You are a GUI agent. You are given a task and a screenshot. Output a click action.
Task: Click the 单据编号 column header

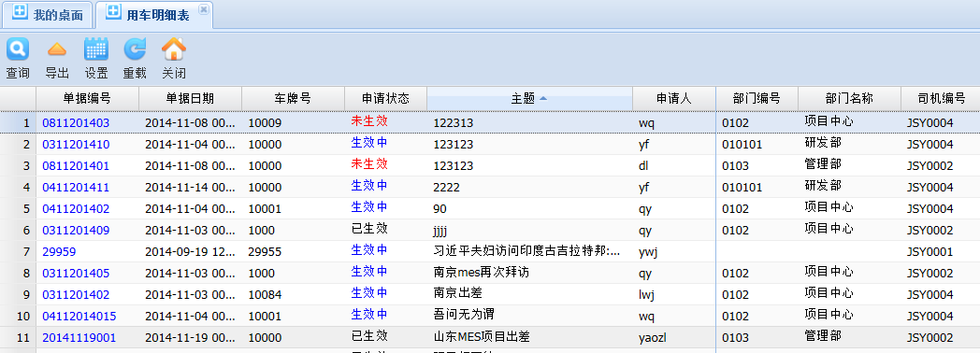pyautogui.click(x=88, y=99)
